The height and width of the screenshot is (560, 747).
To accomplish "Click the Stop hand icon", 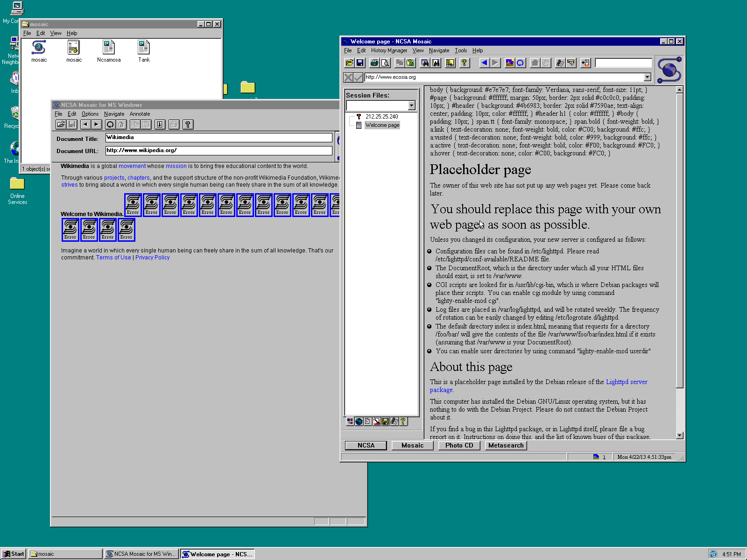I will (546, 63).
